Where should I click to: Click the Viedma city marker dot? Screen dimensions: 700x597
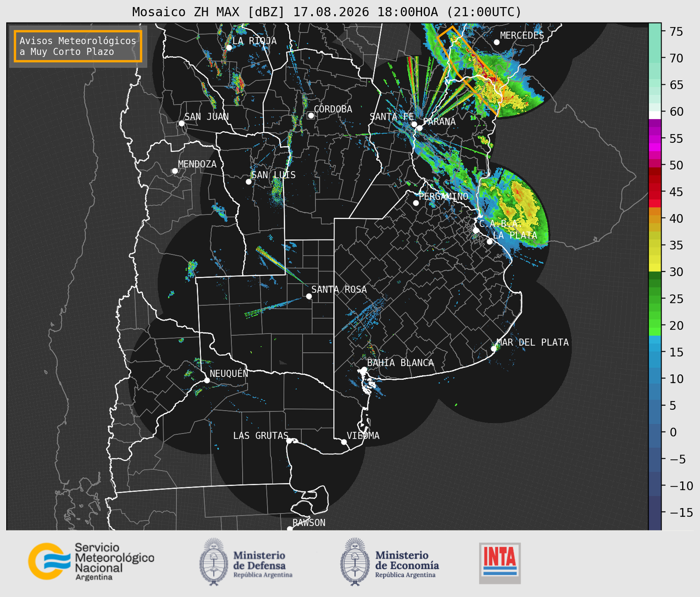344,442
